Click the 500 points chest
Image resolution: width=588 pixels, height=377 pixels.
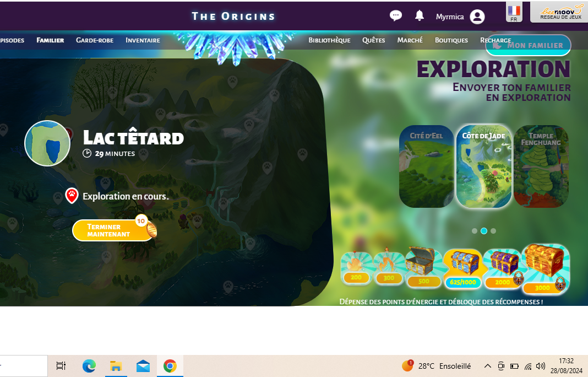click(x=423, y=267)
